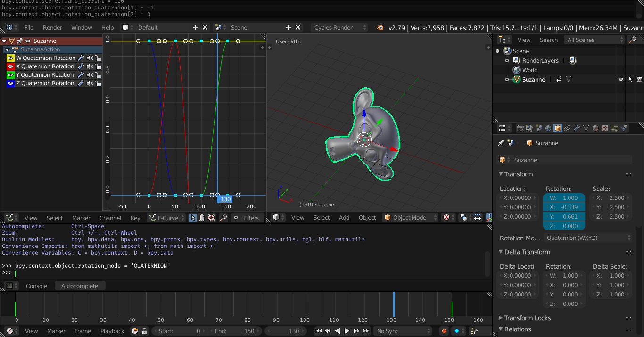The width and height of the screenshot is (644, 337).
Task: Open the Modifiers properties tab (wrench icon)
Action: pos(577,128)
